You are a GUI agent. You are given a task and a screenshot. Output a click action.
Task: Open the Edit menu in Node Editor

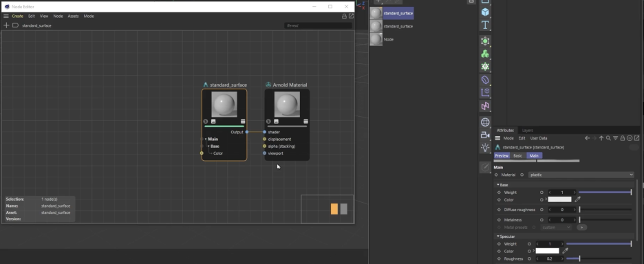click(31, 16)
